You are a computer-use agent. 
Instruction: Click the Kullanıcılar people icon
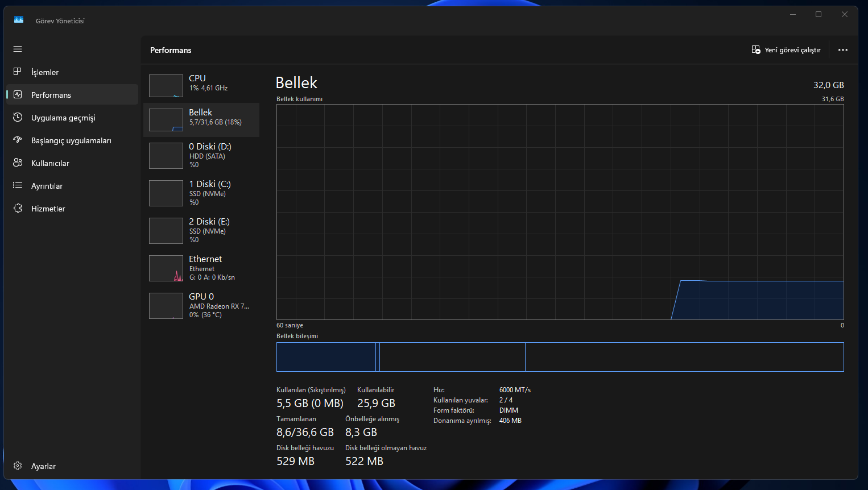(x=18, y=163)
